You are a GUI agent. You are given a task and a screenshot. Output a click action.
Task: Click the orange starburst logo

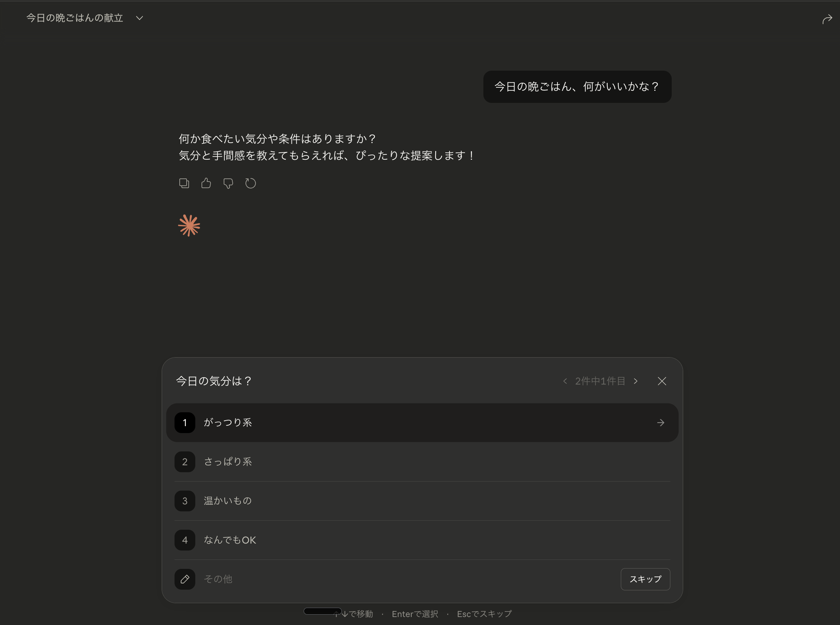189,226
